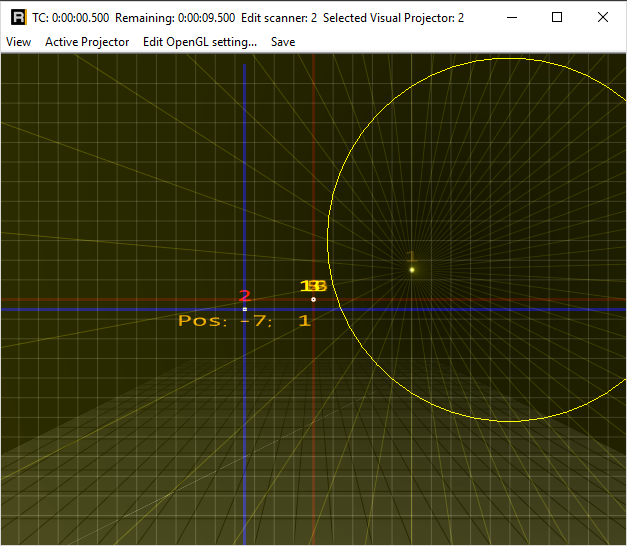Click the 'Pos: -7; 1' position label

(245, 321)
